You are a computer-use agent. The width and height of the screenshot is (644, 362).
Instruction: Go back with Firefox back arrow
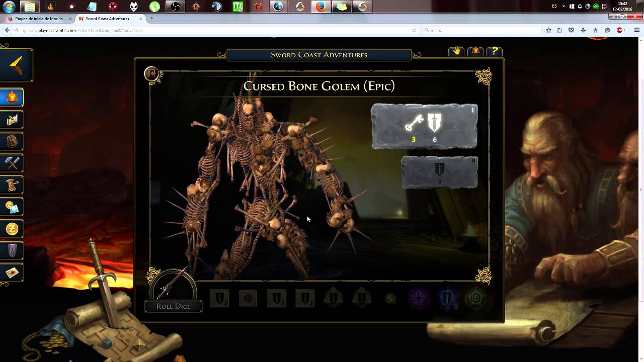point(7,30)
